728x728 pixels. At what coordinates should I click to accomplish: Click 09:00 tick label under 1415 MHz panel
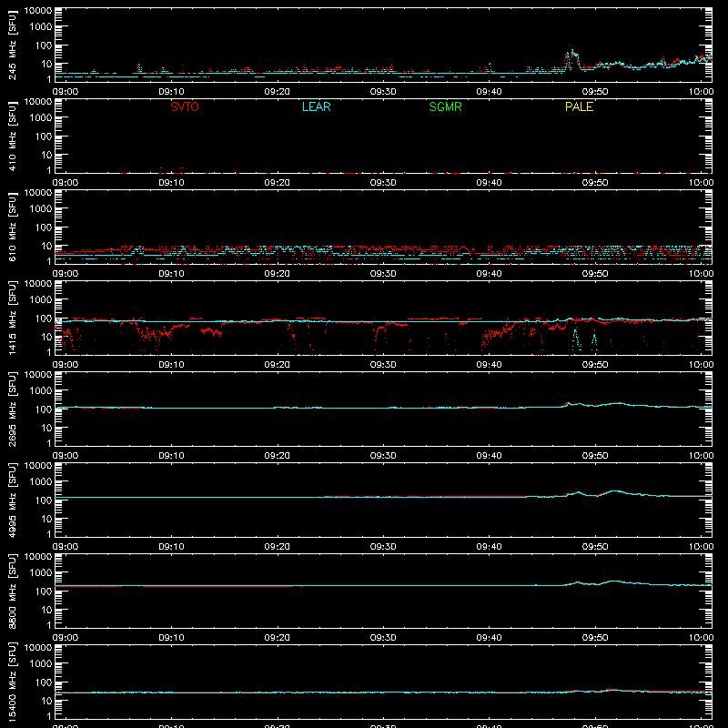[65, 365]
